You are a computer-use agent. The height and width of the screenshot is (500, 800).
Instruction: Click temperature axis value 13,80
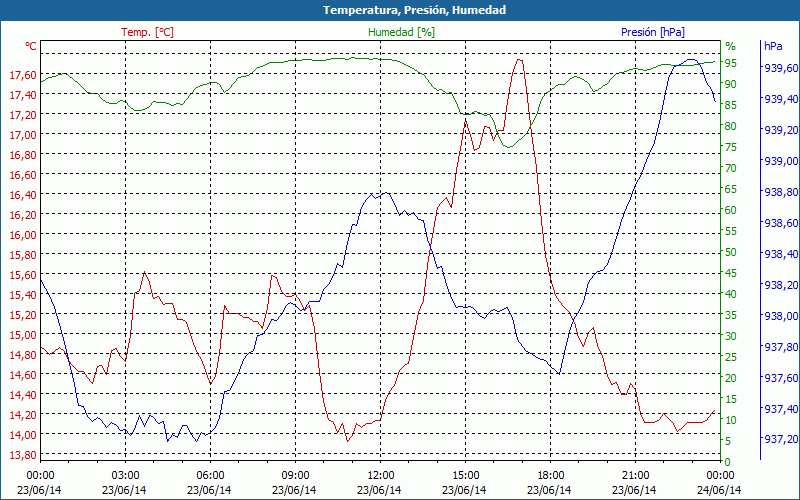pyautogui.click(x=23, y=455)
